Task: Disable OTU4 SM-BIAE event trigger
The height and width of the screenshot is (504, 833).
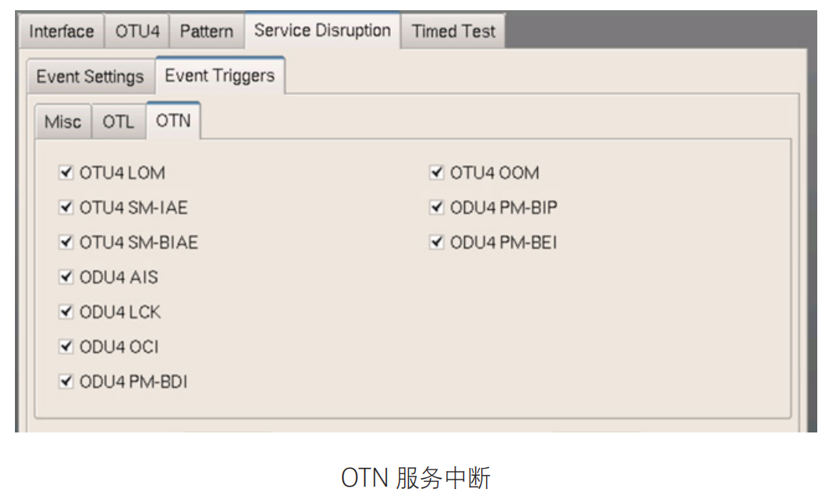Action: point(67,242)
